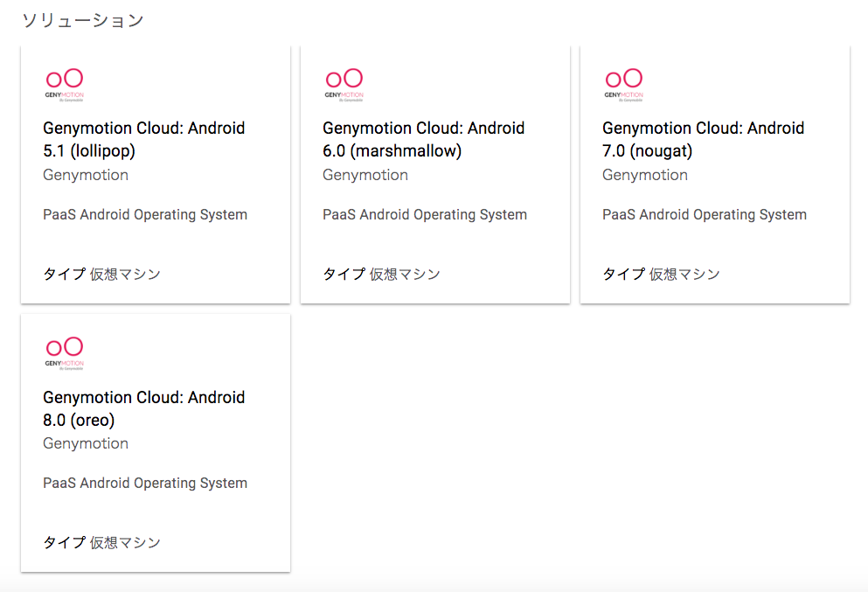Viewport: 868px width, 592px height.
Task: Click タイプ 仮想マシン label in marshmallow card
Action: [381, 274]
